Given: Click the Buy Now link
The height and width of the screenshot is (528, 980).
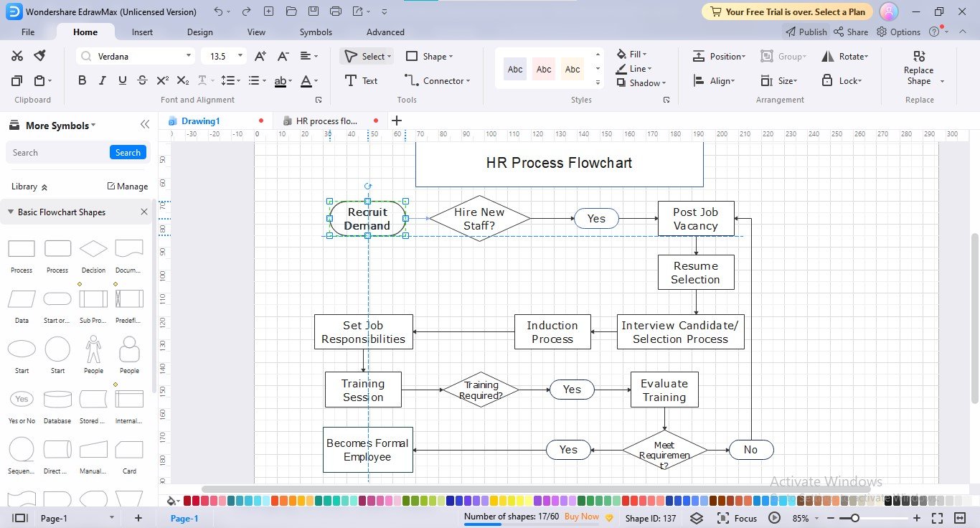Looking at the screenshot, I should point(581,516).
